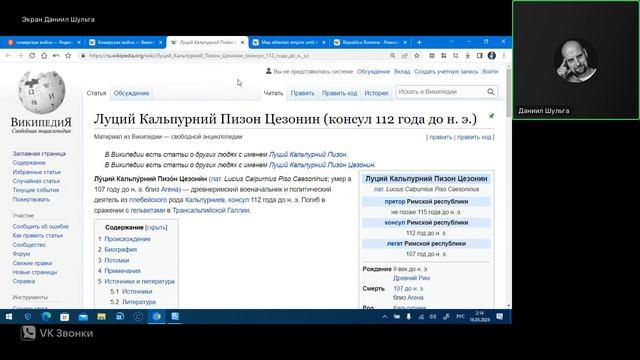Jump to contents subsection Литература
Viewport: 640px width, 360px height.
(x=139, y=302)
